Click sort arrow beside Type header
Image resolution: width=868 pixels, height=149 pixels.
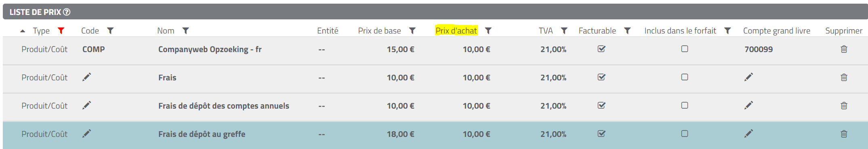(x=23, y=31)
